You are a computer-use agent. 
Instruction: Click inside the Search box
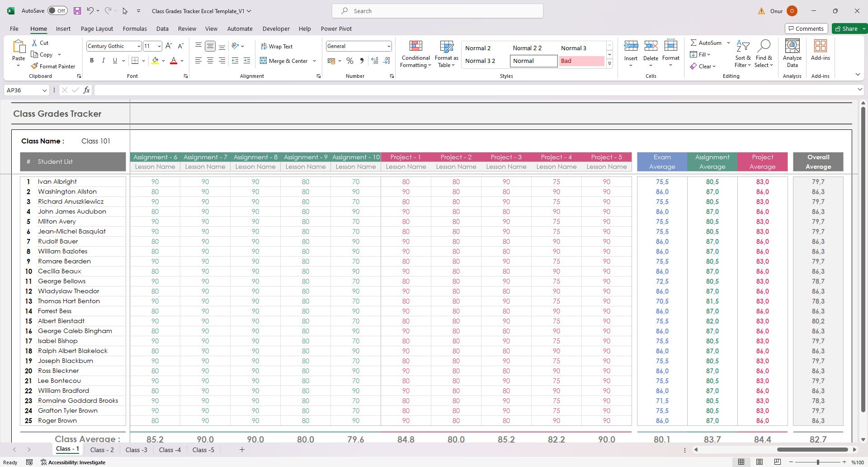(437, 10)
